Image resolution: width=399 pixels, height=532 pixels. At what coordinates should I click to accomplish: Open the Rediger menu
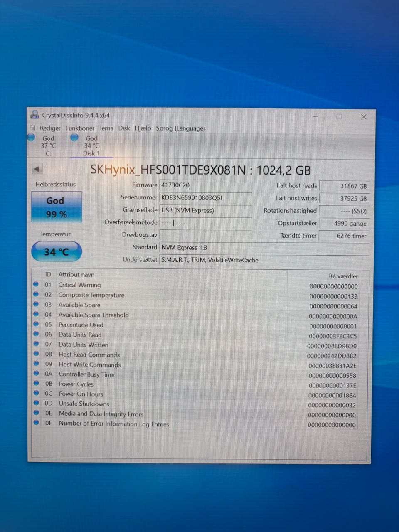(50, 128)
